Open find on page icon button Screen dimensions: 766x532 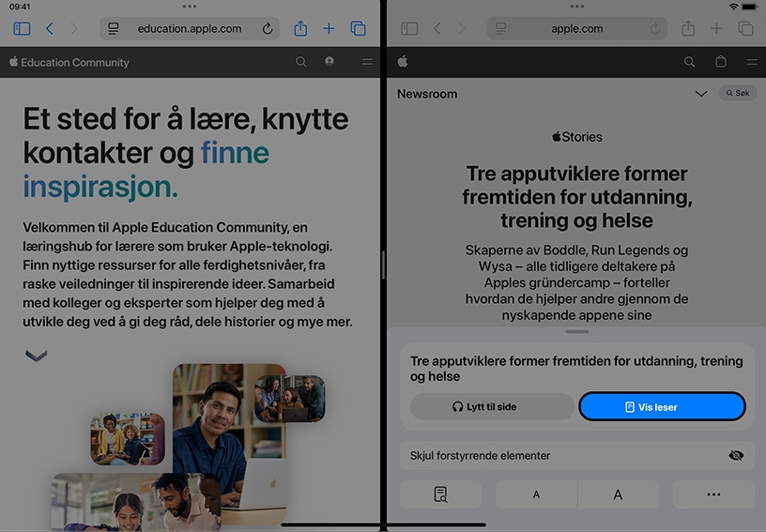pyautogui.click(x=440, y=494)
